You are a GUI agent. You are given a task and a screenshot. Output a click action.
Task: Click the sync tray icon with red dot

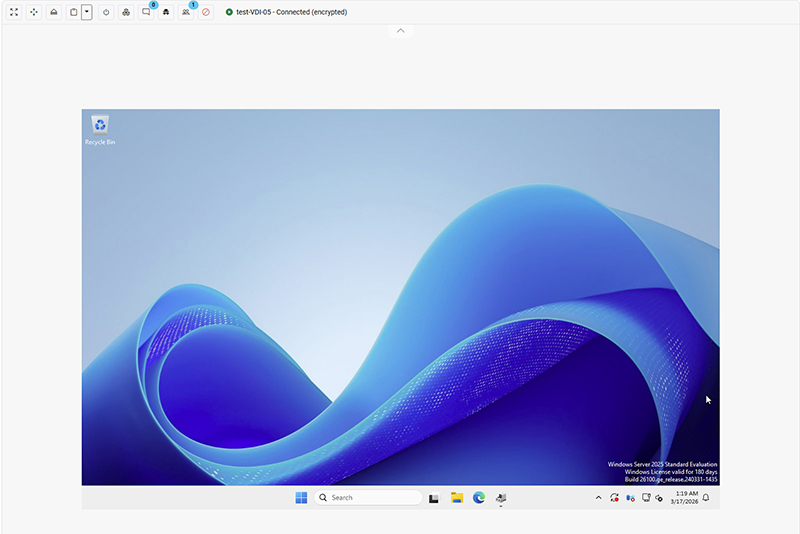[x=614, y=498]
